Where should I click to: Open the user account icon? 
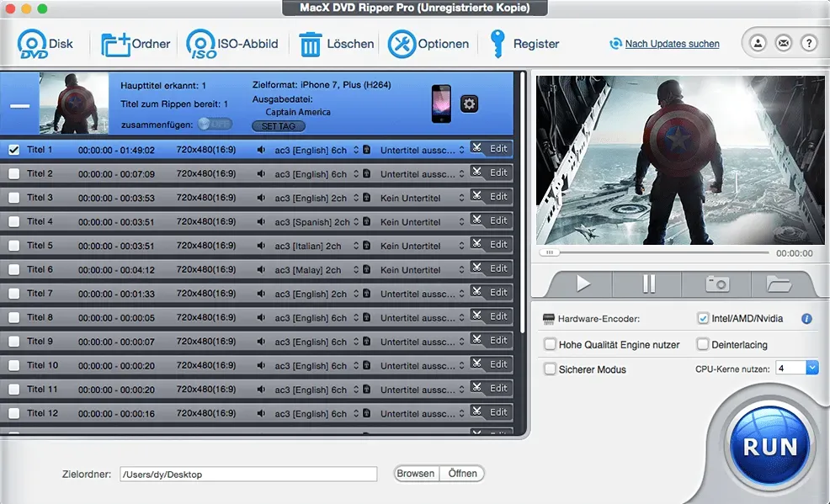click(758, 44)
